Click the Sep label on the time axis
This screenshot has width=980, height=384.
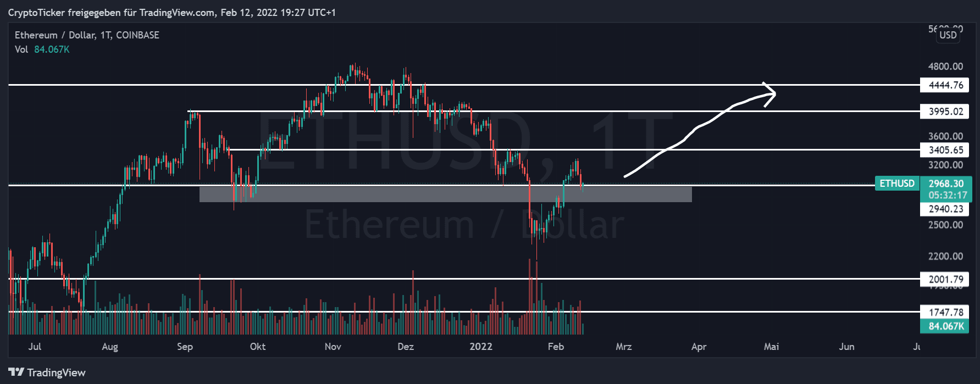click(185, 347)
